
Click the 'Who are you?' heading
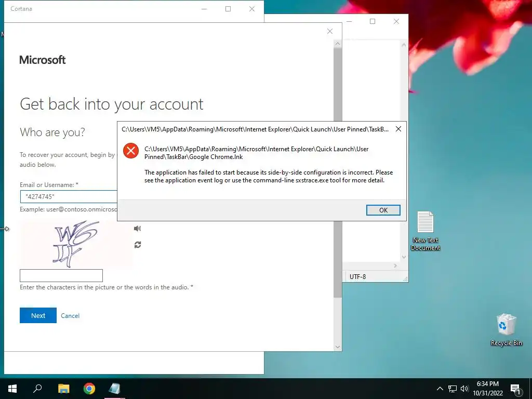point(52,132)
